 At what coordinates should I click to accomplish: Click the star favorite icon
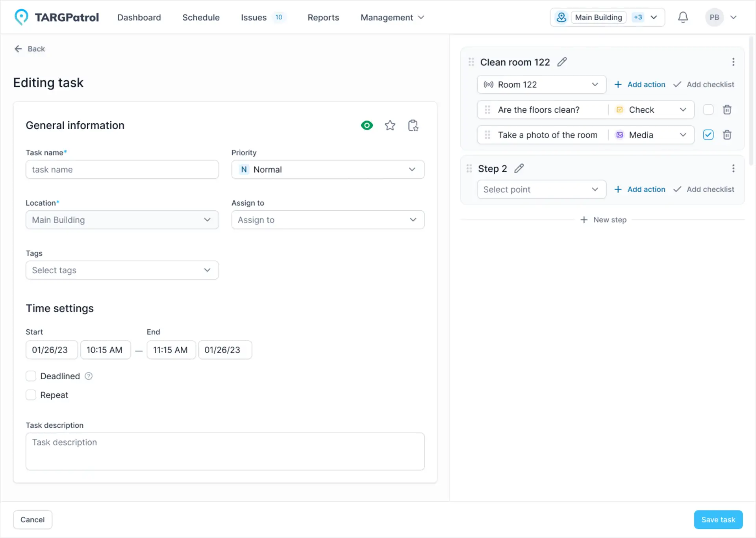point(390,125)
